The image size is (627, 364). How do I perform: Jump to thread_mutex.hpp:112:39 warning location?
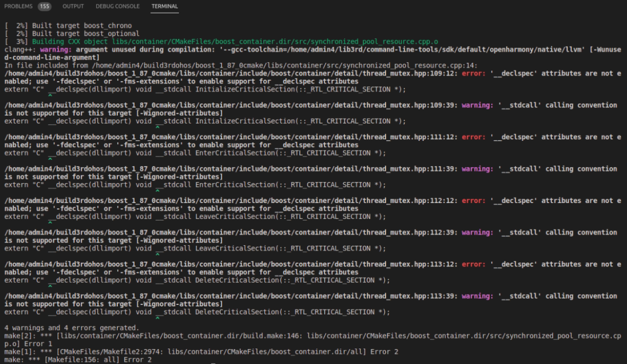coord(230,233)
